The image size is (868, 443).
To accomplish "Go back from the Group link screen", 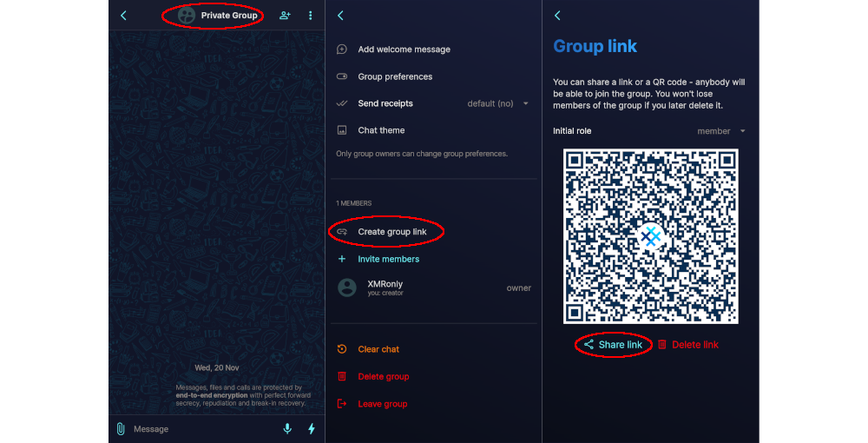I will (557, 16).
